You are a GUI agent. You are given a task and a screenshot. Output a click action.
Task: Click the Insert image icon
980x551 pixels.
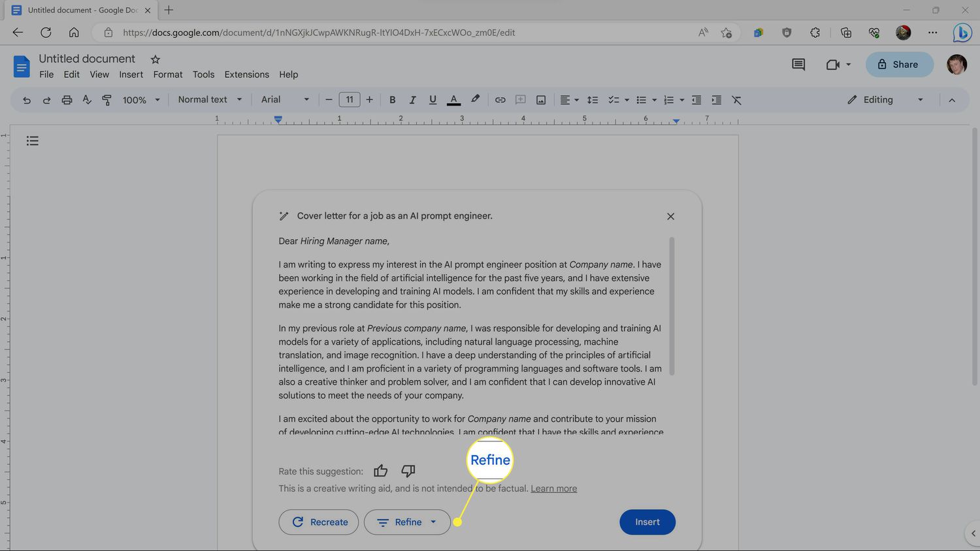[x=541, y=100]
